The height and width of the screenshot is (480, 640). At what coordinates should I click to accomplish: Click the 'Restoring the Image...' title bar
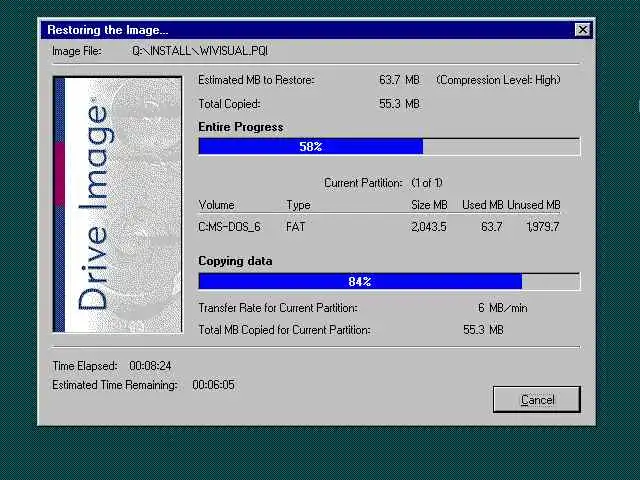click(317, 30)
